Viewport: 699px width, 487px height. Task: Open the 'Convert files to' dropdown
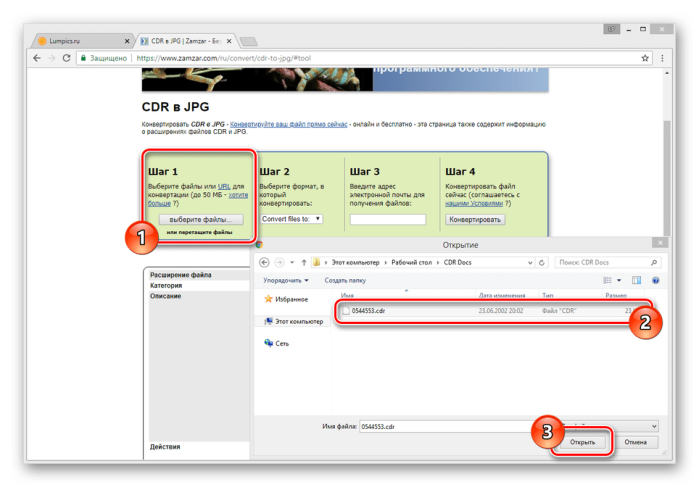[x=292, y=219]
